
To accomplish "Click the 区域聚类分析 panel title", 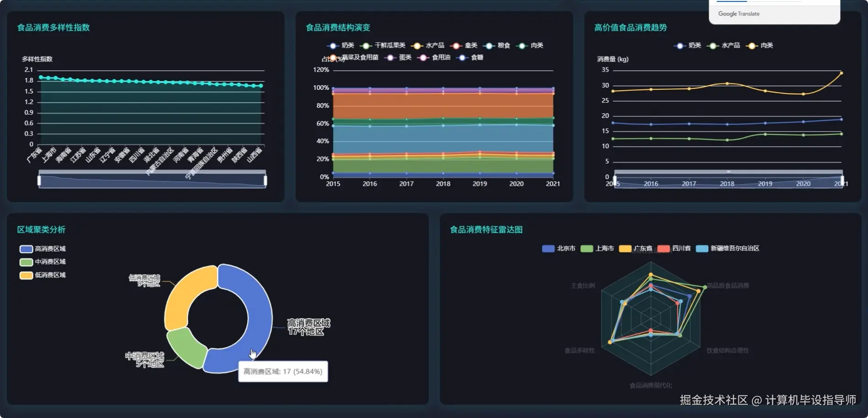I will pos(41,230).
